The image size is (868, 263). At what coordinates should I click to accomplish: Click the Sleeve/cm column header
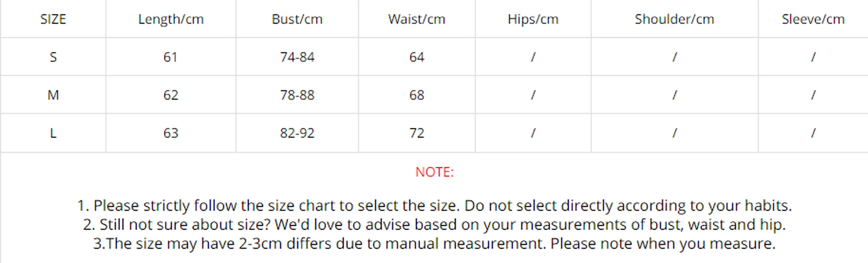(813, 19)
